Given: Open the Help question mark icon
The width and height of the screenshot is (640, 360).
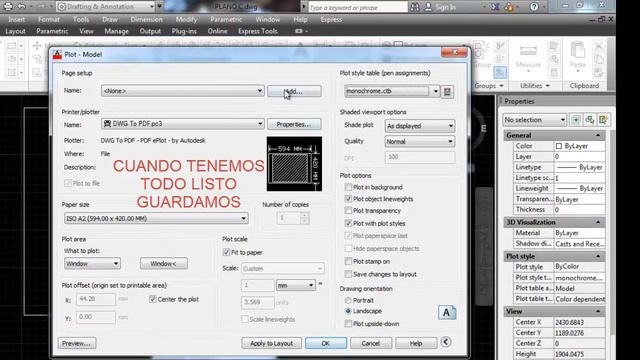Looking at the screenshot, I should coord(534,7).
